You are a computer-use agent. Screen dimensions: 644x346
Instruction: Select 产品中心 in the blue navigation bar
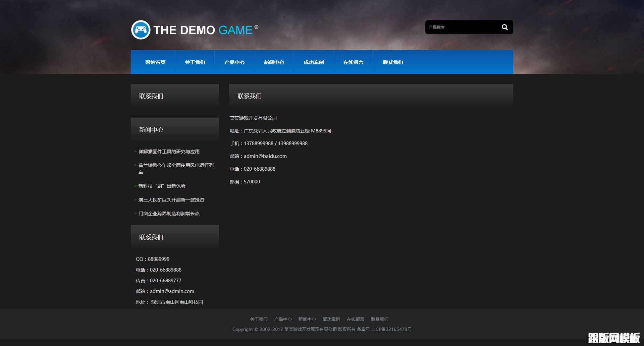234,62
